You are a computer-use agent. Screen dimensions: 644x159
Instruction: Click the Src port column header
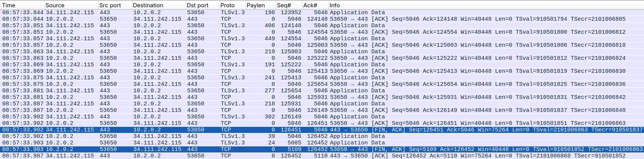(x=115, y=5)
